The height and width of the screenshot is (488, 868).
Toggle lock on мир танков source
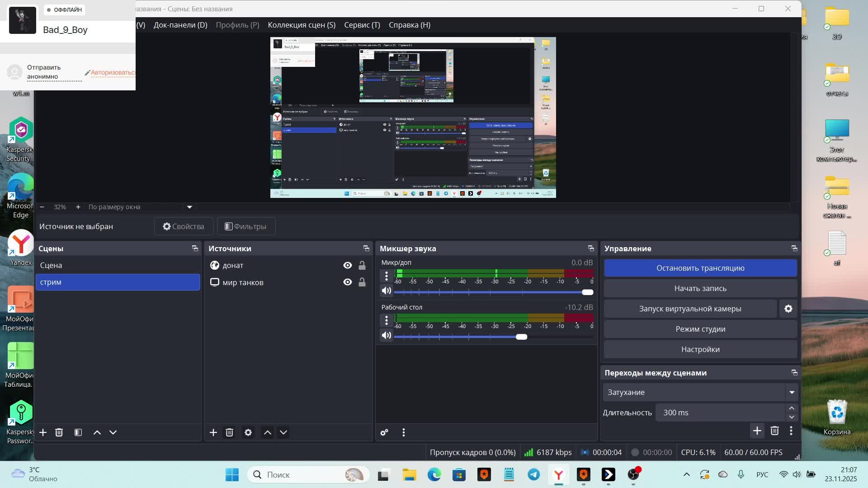pyautogui.click(x=362, y=282)
